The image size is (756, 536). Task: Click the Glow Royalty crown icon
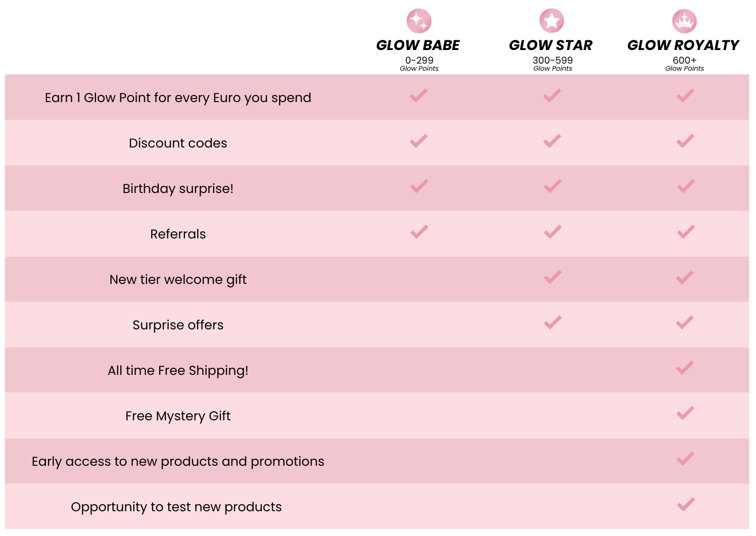(684, 21)
